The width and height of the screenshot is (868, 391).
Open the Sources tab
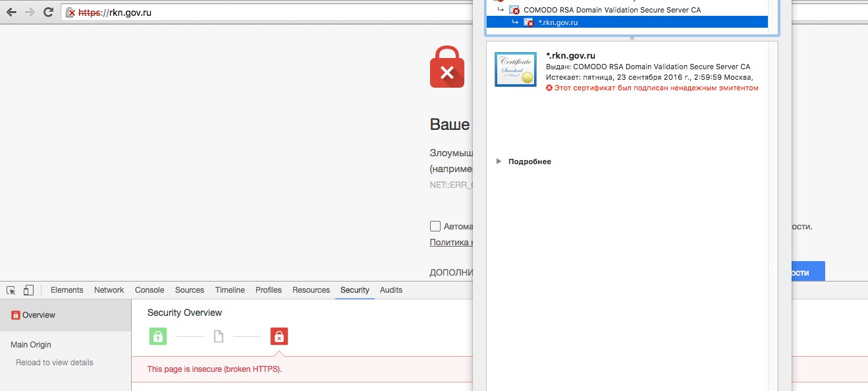(190, 290)
